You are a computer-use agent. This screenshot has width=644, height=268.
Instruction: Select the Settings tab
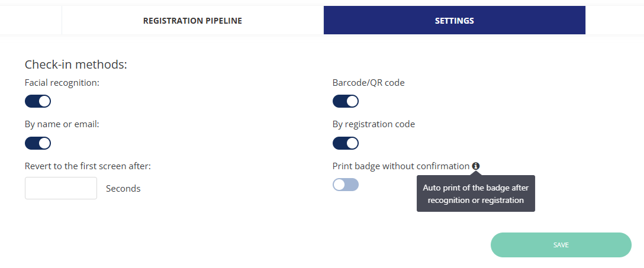(x=454, y=21)
